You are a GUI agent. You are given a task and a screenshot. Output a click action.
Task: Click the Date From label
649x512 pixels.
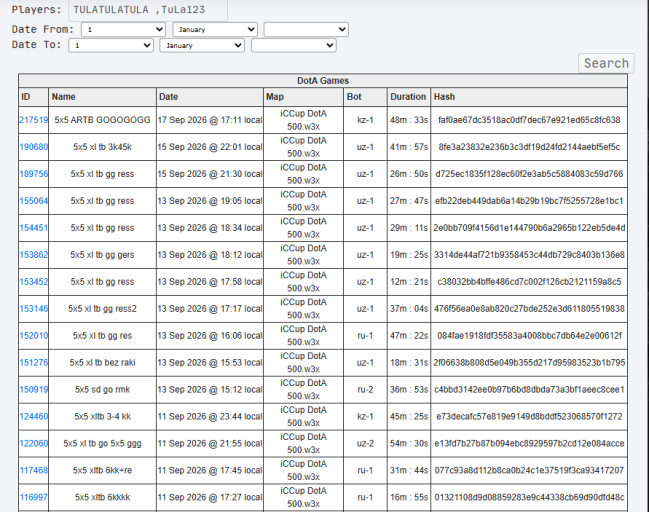pos(43,29)
